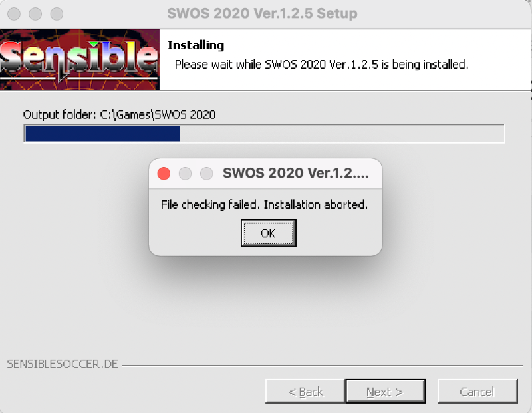Click the bold Installing heading
This screenshot has height=413, width=532.
tap(196, 45)
